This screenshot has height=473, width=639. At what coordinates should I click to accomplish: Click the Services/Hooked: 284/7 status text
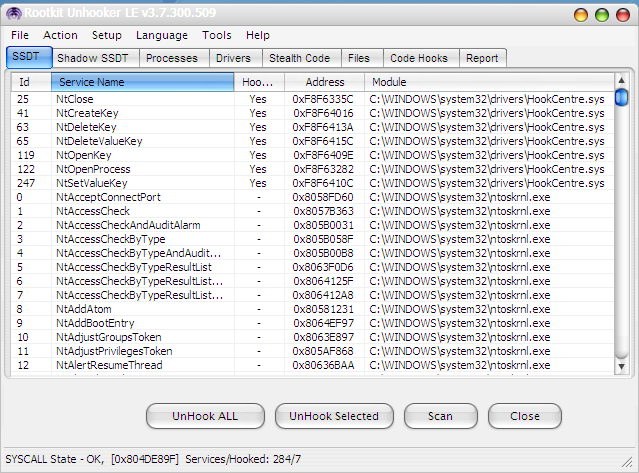[x=243, y=459]
